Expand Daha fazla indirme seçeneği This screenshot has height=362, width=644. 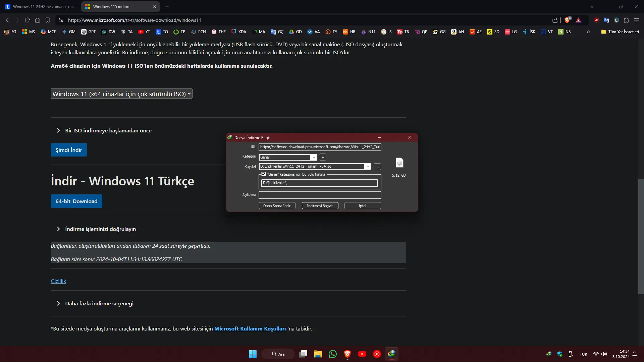96,304
